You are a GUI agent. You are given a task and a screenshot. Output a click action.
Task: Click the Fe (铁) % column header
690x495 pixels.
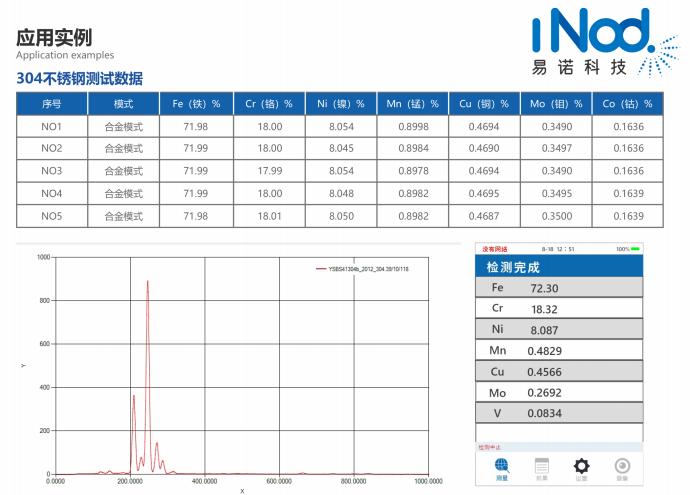point(196,104)
